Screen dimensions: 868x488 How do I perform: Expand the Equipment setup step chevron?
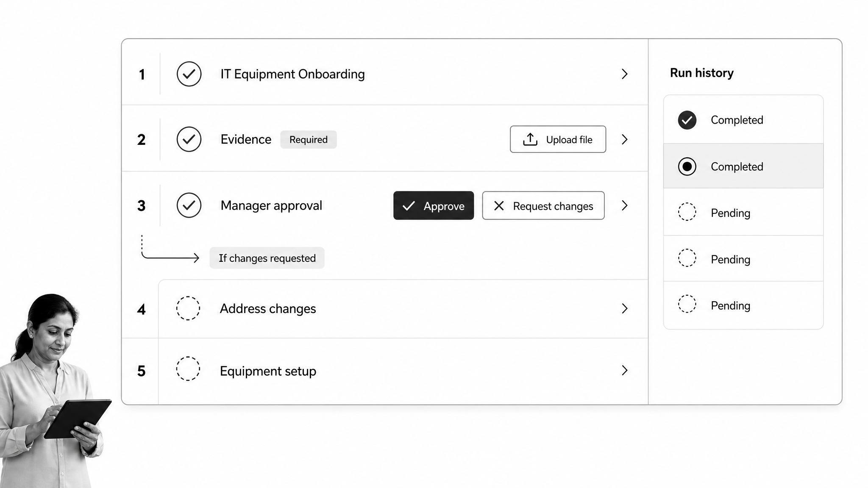pos(624,370)
